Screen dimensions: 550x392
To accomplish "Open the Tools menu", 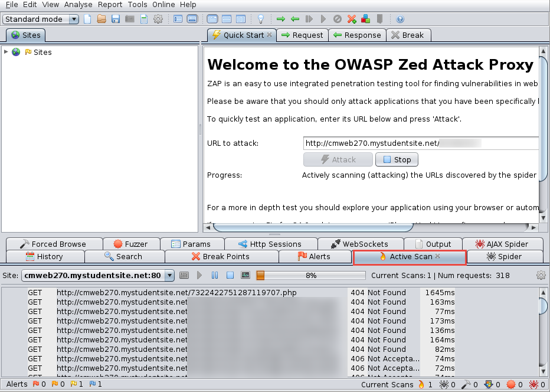I will click(x=137, y=5).
